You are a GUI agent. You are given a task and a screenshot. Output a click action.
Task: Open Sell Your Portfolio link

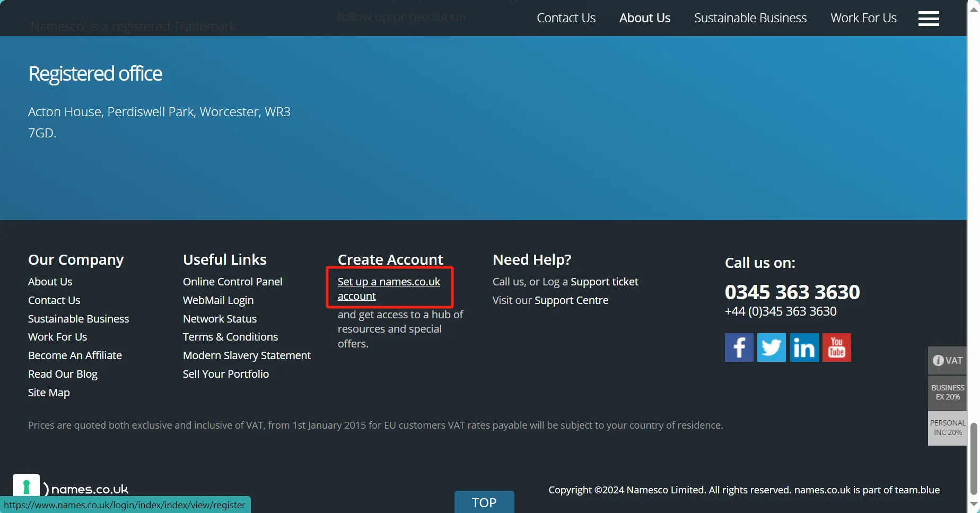point(226,374)
